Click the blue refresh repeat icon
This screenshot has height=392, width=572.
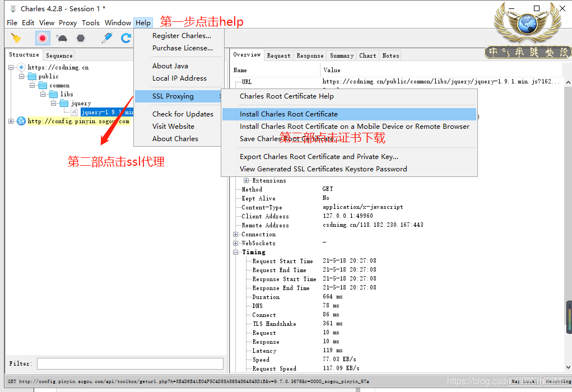(x=126, y=38)
